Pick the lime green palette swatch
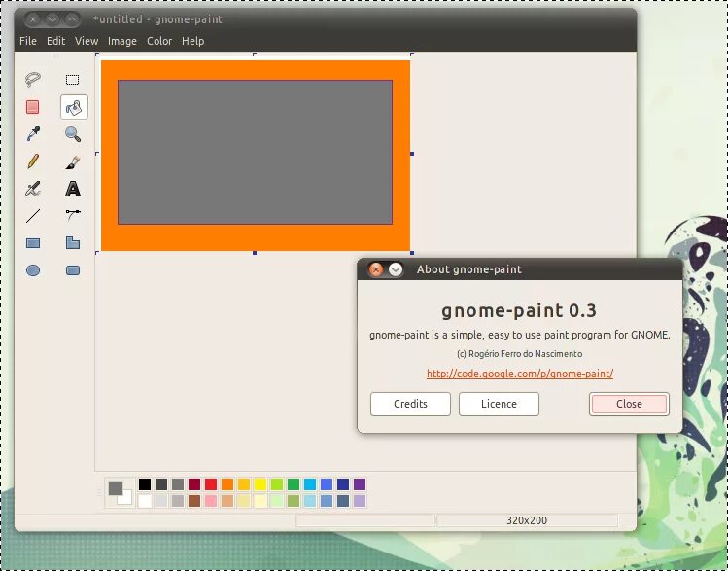The image size is (728, 571). (x=277, y=484)
